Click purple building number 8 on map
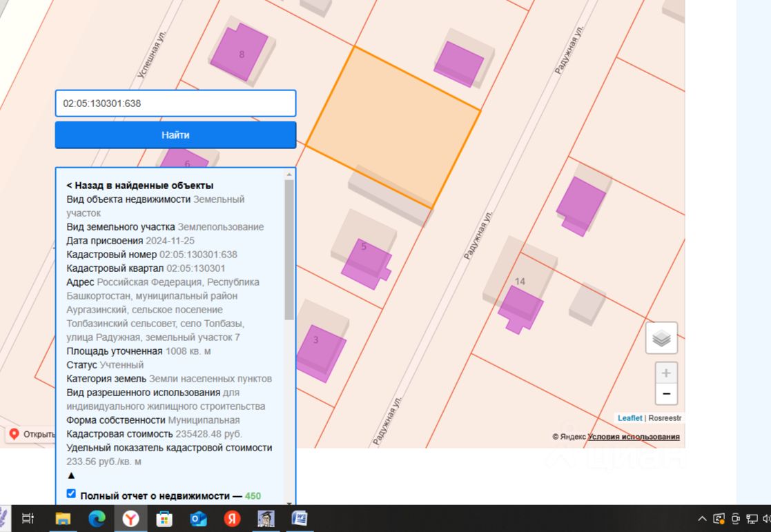This screenshot has width=771, height=532. (240, 52)
